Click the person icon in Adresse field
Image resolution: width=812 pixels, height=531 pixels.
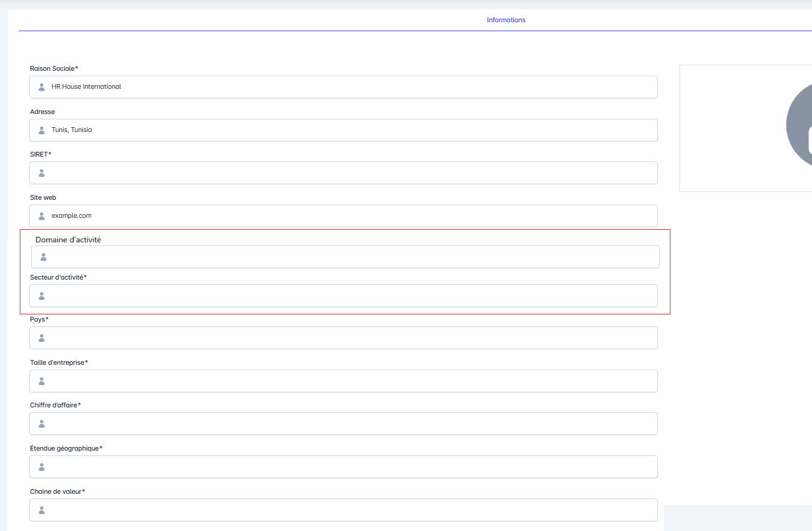tap(41, 130)
